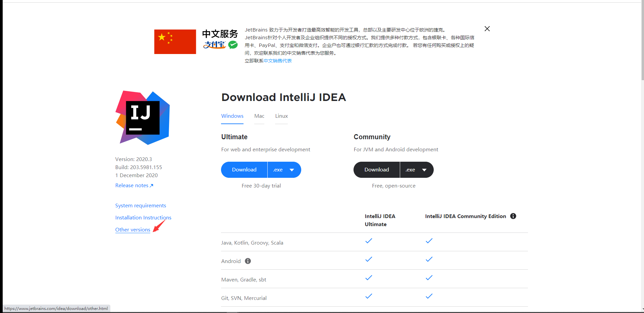Click 'For JVM and Android development' text
Screen dimensions: 644x313
tap(396, 150)
